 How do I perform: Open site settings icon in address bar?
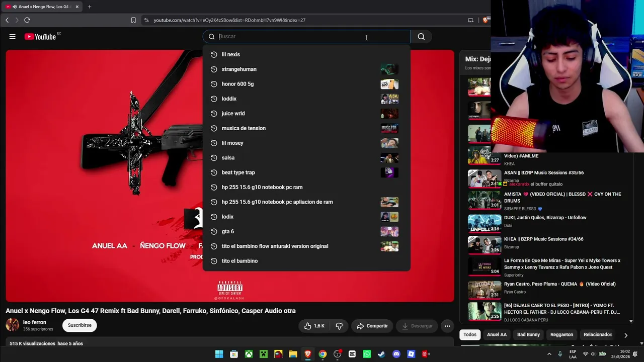(146, 20)
